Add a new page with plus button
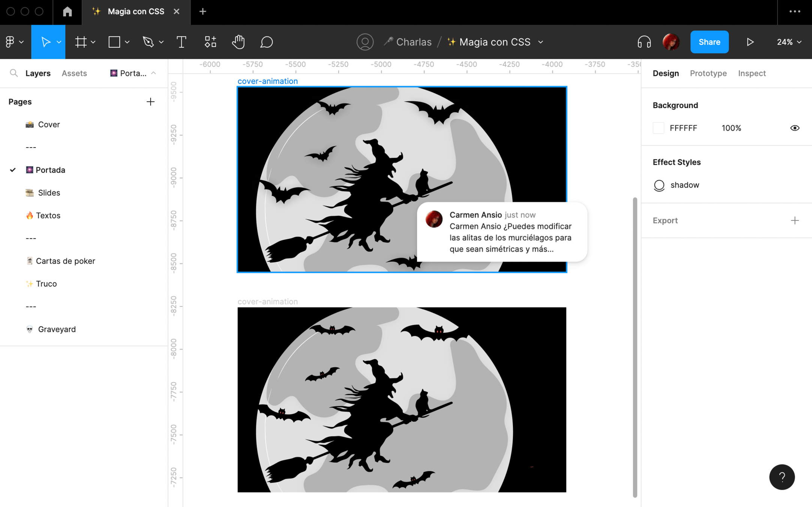Viewport: 812px width, 507px height. [x=150, y=102]
